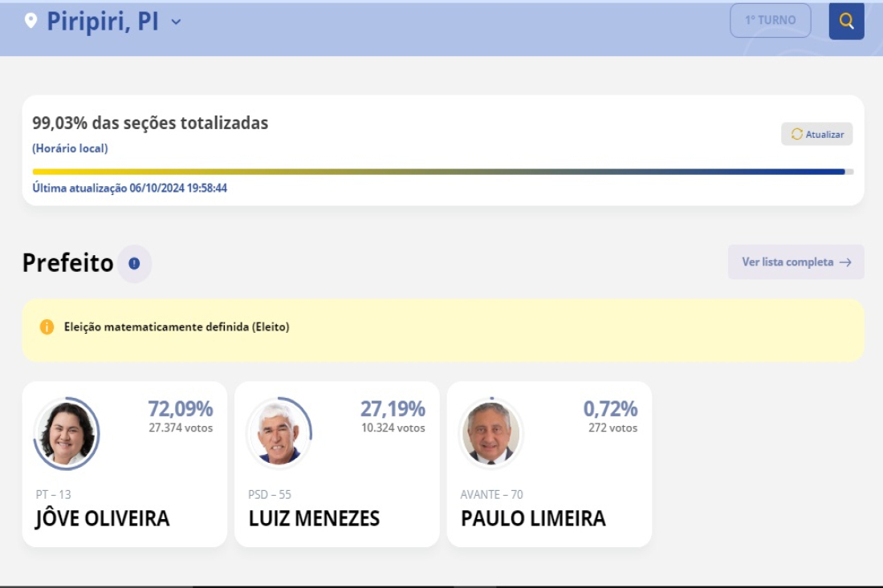Viewport: 883px width, 588px height.
Task: Click the arrow icon in Ver lista completa
Action: pyautogui.click(x=845, y=262)
